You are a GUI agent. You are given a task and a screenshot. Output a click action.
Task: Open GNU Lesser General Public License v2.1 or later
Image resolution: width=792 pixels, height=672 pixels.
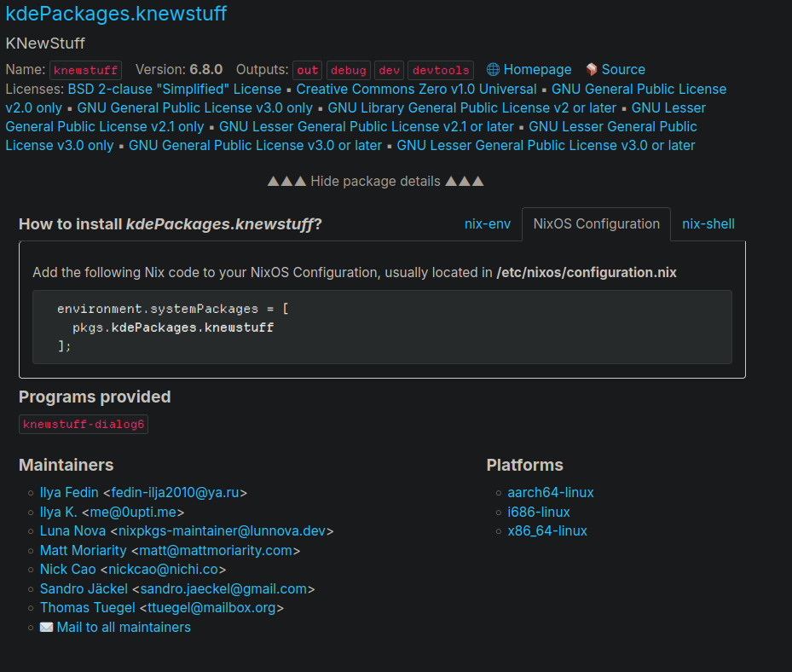(x=367, y=126)
